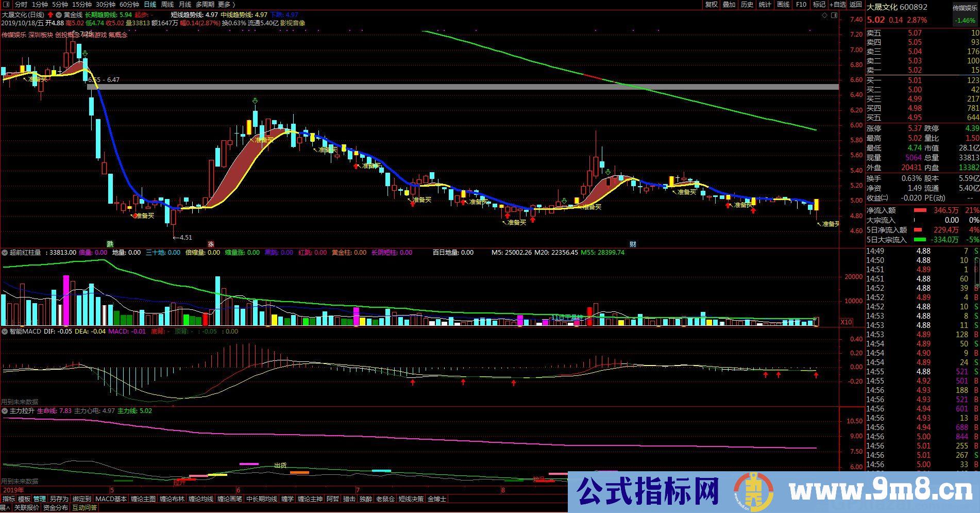Click the 返回 button

pyautogui.click(x=856, y=5)
